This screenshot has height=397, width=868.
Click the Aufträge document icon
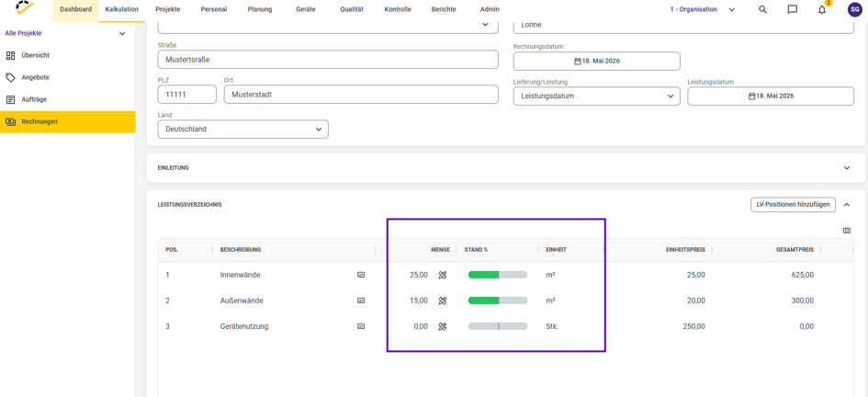(10, 99)
